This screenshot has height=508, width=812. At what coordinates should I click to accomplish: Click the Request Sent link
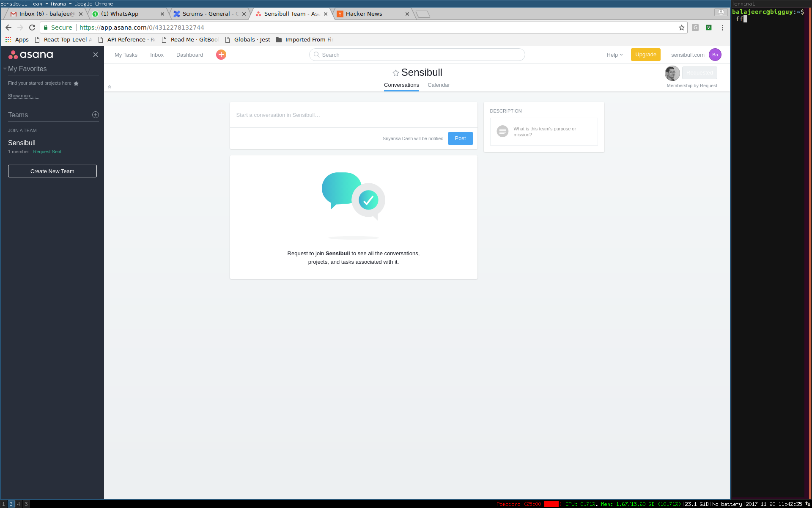(x=47, y=152)
